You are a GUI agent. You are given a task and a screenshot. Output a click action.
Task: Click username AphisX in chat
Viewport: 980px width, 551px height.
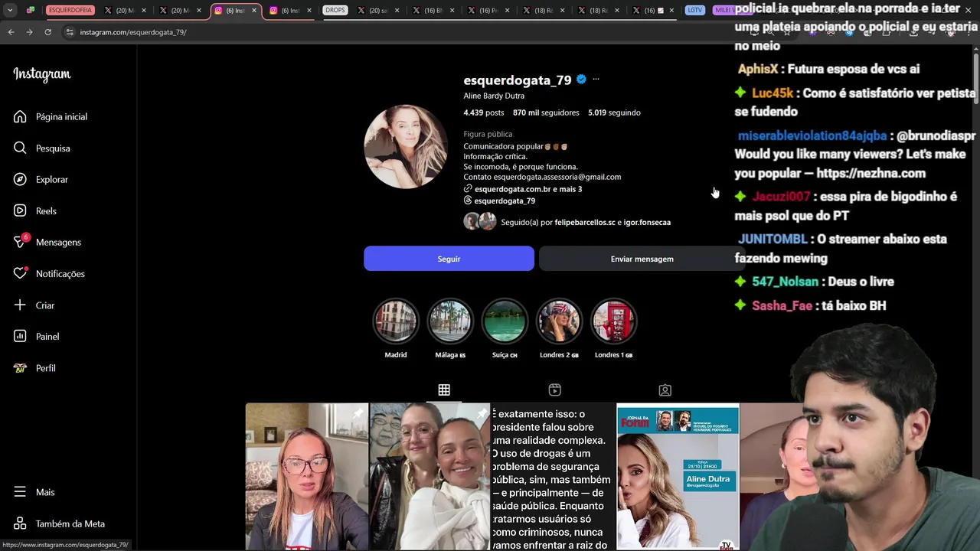(x=758, y=69)
